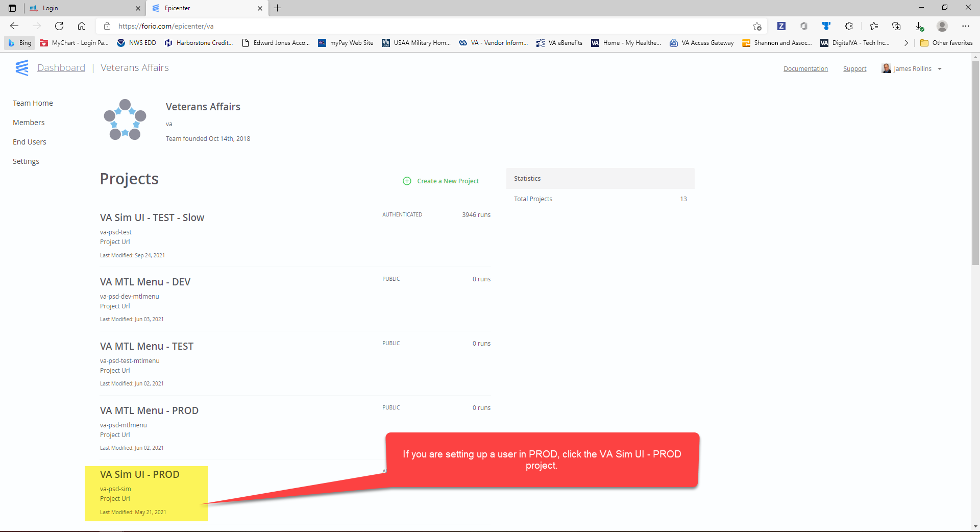The height and width of the screenshot is (532, 980).
Task: Click plus icon beside Create a New Project
Action: (x=407, y=181)
